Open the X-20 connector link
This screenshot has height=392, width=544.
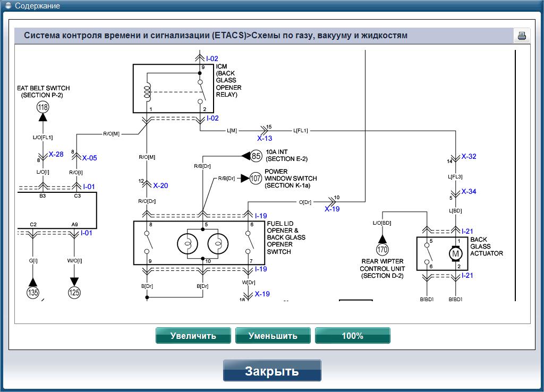point(160,185)
